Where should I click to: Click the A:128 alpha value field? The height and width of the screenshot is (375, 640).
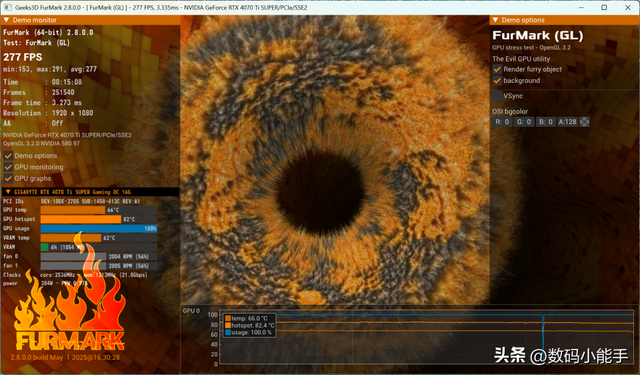(567, 122)
